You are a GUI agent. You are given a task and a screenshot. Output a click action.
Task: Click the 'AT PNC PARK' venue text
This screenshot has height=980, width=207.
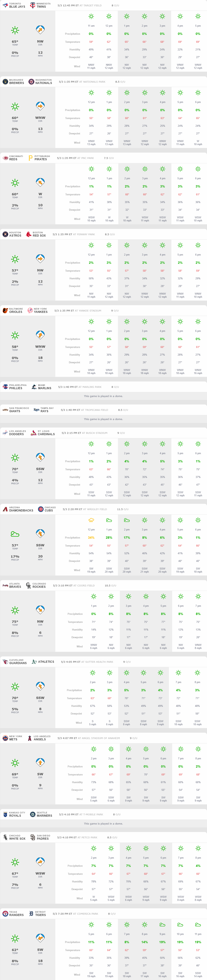pos(85,158)
